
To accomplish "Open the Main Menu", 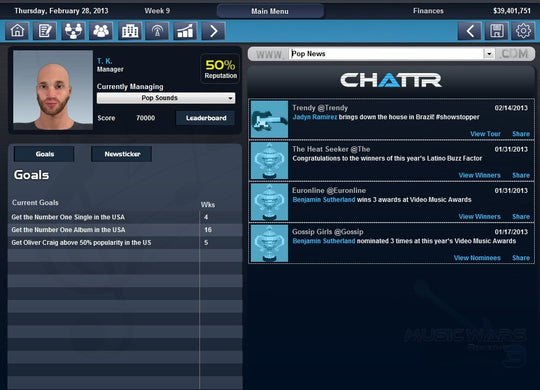I will (x=270, y=11).
